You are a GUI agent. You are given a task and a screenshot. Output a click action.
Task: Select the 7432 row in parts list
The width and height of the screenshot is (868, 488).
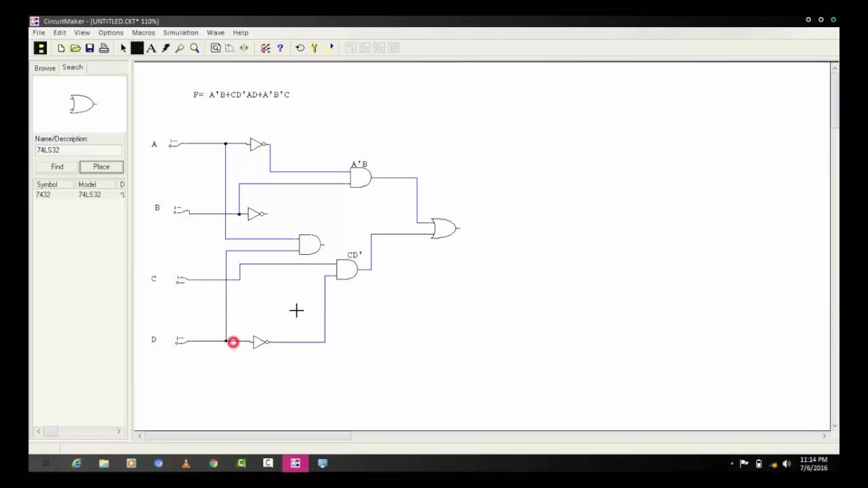click(x=79, y=195)
